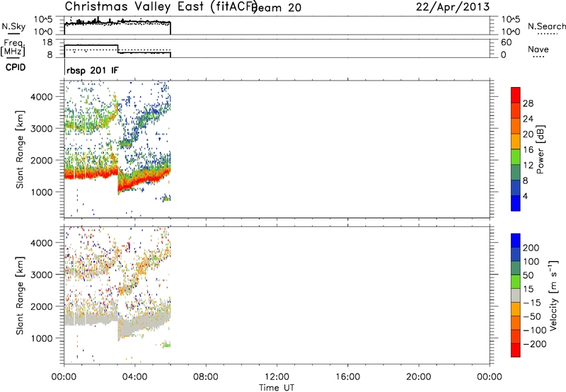The height and width of the screenshot is (392, 566).
Task: Click the '20:00' time tick label
Action: click(419, 377)
